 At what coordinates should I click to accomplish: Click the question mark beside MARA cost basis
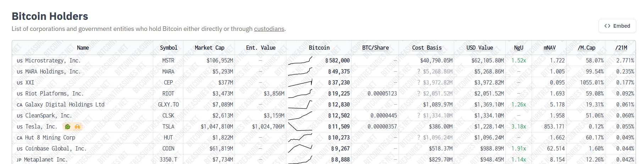(x=419, y=72)
